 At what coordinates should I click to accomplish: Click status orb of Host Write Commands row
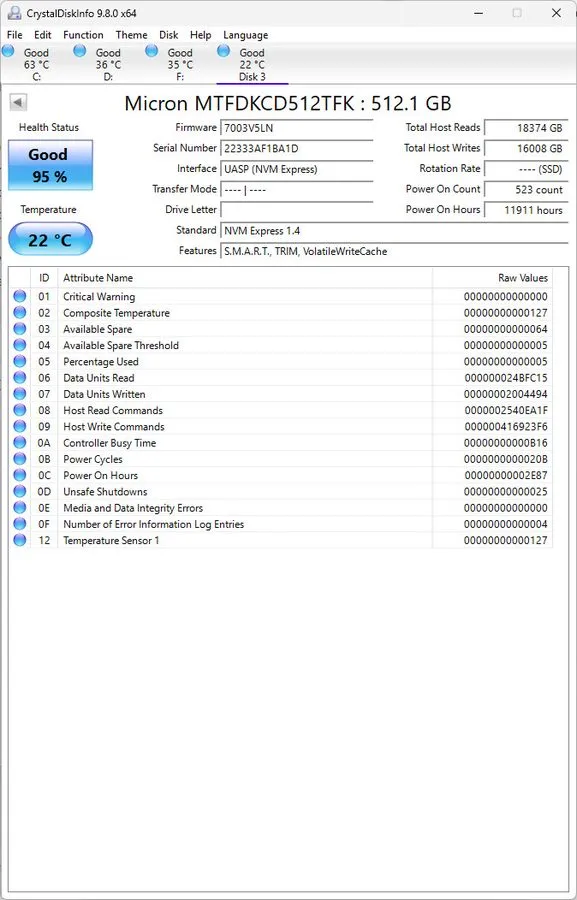20,426
